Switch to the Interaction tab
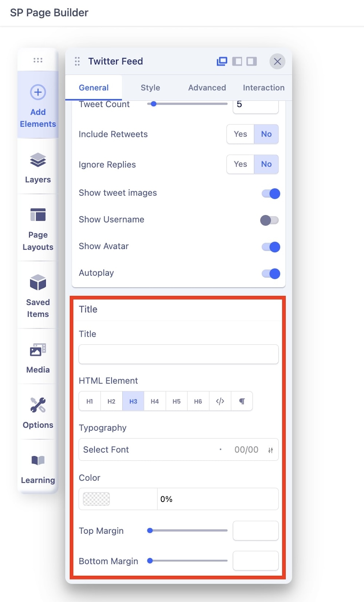The height and width of the screenshot is (602, 364). 264,88
